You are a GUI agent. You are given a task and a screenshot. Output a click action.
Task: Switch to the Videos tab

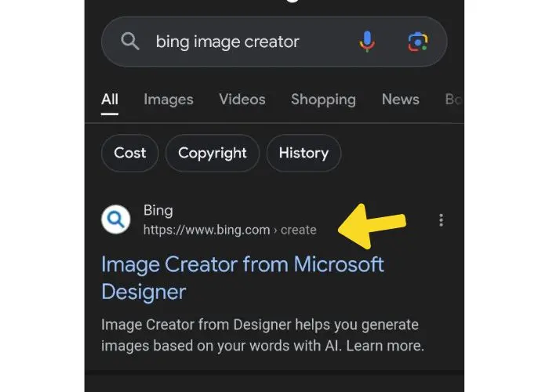click(x=242, y=100)
